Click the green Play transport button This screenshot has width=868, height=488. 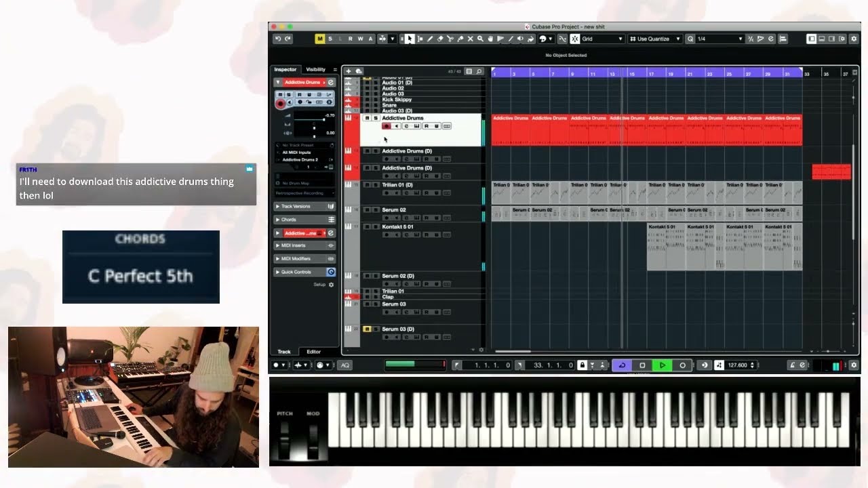pos(663,365)
